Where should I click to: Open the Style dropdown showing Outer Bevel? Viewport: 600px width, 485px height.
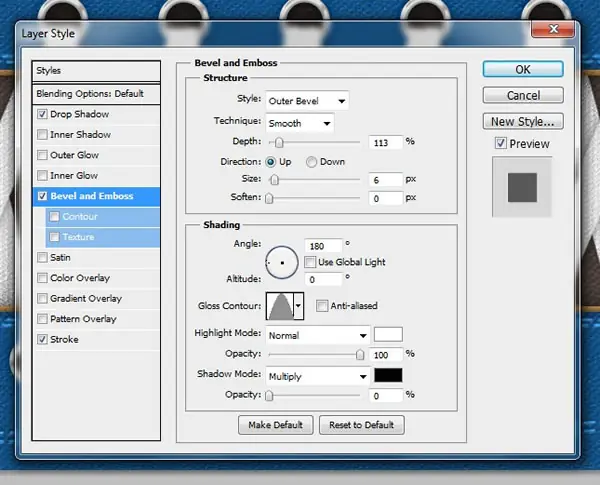pos(307,101)
